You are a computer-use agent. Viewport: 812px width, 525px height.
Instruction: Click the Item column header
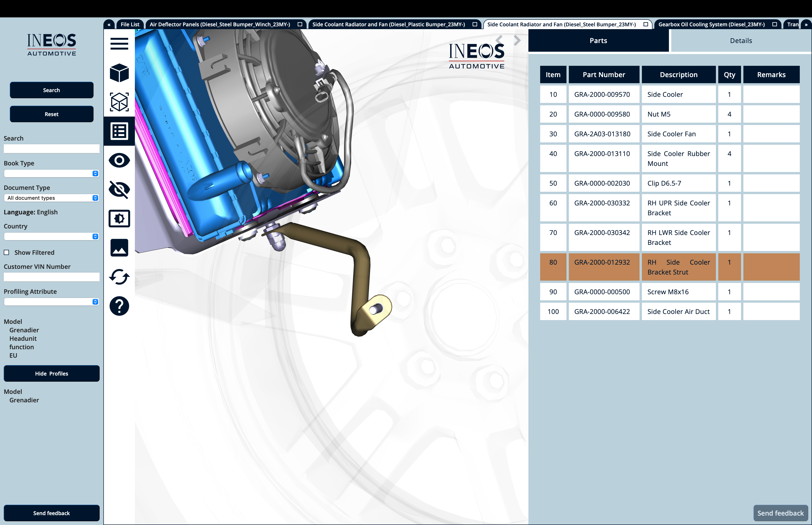[x=553, y=74]
